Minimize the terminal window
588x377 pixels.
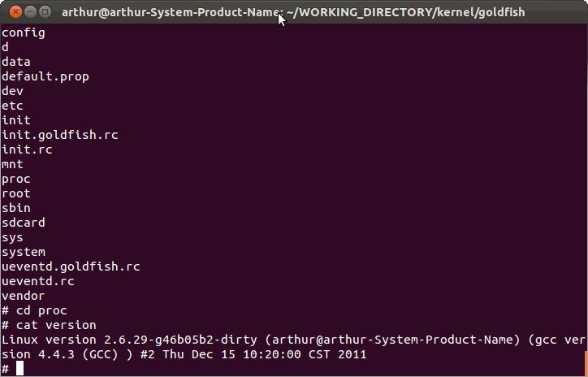click(30, 12)
